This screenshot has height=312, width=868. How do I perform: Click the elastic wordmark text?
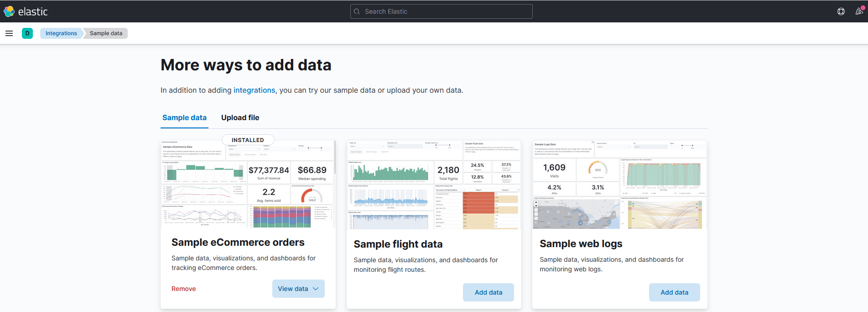(x=33, y=11)
